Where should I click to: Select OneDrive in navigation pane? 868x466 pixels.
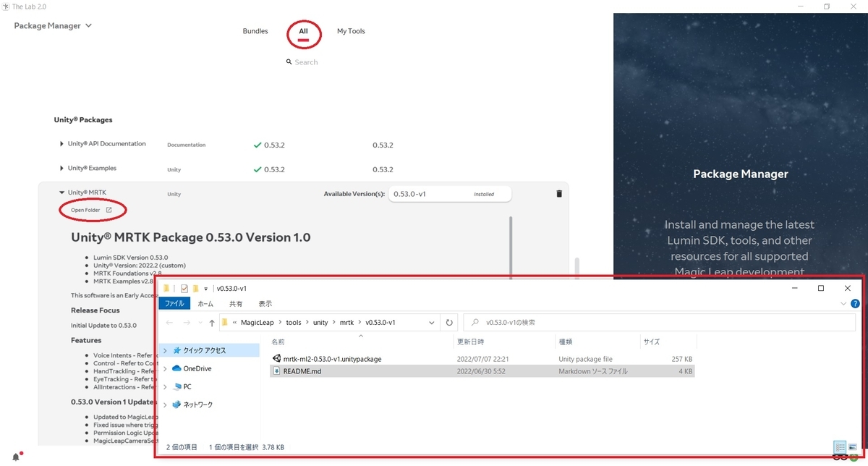pyautogui.click(x=197, y=368)
